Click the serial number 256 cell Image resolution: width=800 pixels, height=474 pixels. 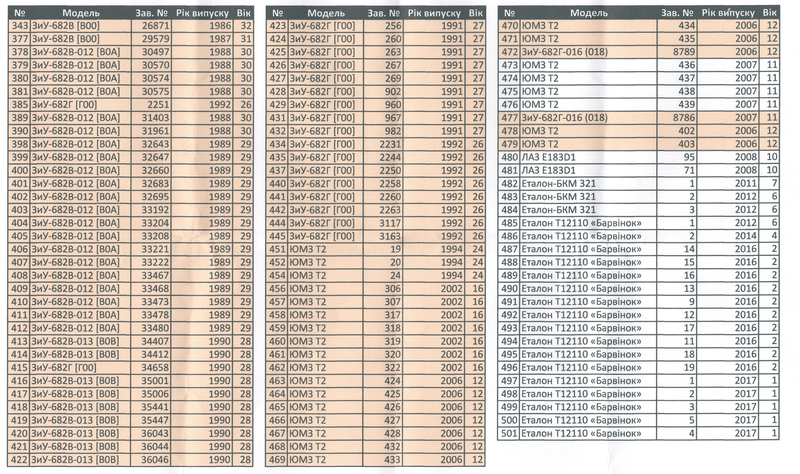(x=383, y=26)
